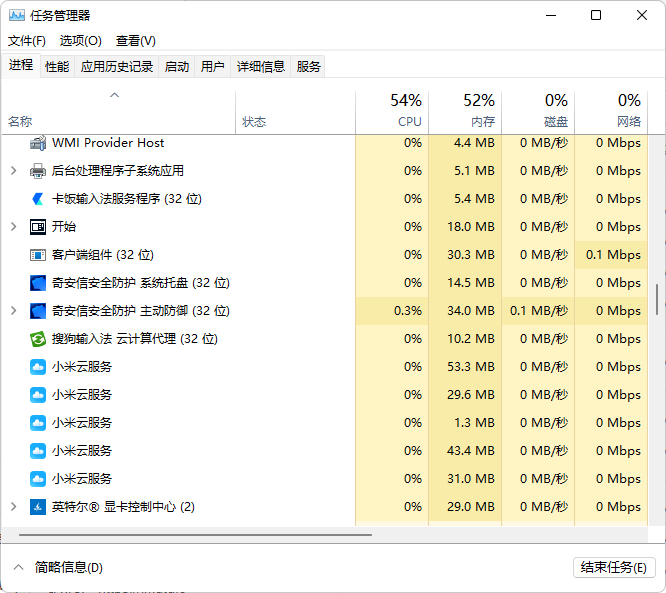
Task: Sort by the 内存 column header
Action: [x=465, y=112]
